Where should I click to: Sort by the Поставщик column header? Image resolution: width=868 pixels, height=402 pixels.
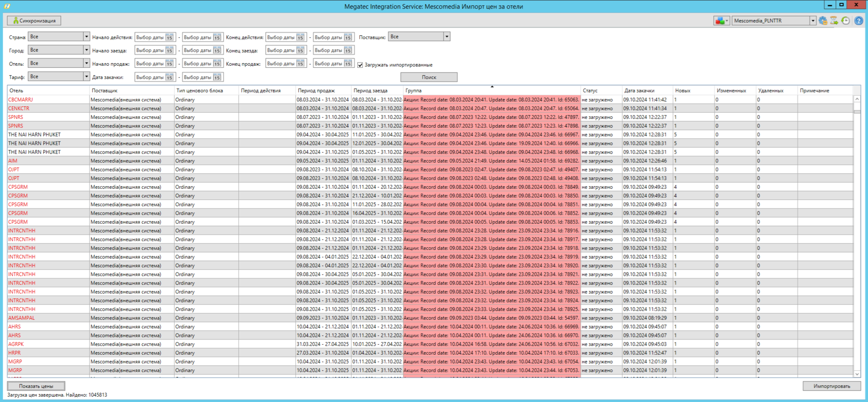click(131, 91)
